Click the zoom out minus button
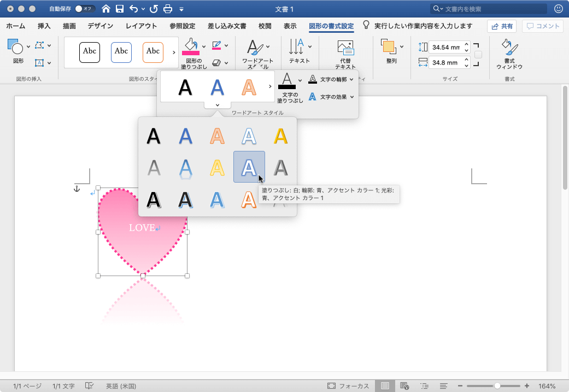The width and height of the screenshot is (569, 392). (460, 386)
